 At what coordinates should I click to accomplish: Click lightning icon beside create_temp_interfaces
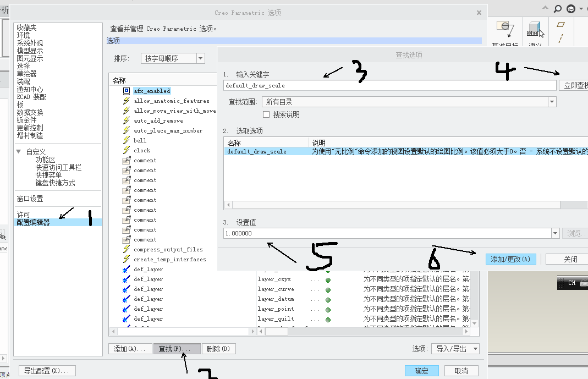(x=127, y=259)
